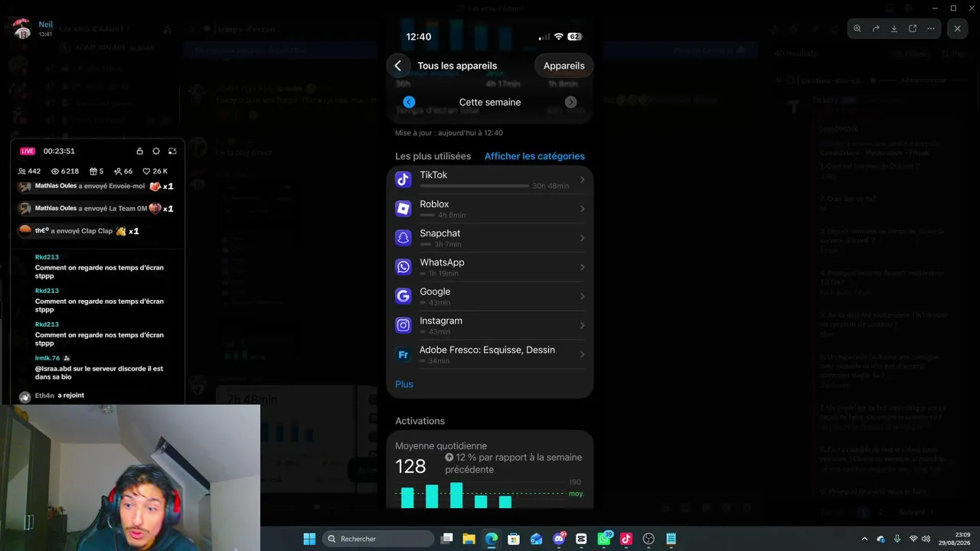Click the Google app icon in list
This screenshot has width=980, height=551.
403,296
